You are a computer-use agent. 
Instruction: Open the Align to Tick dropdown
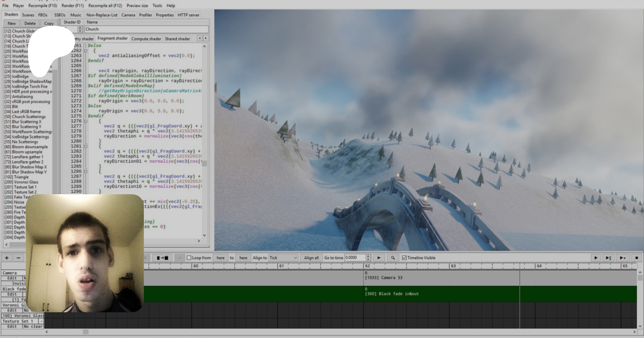point(283,258)
